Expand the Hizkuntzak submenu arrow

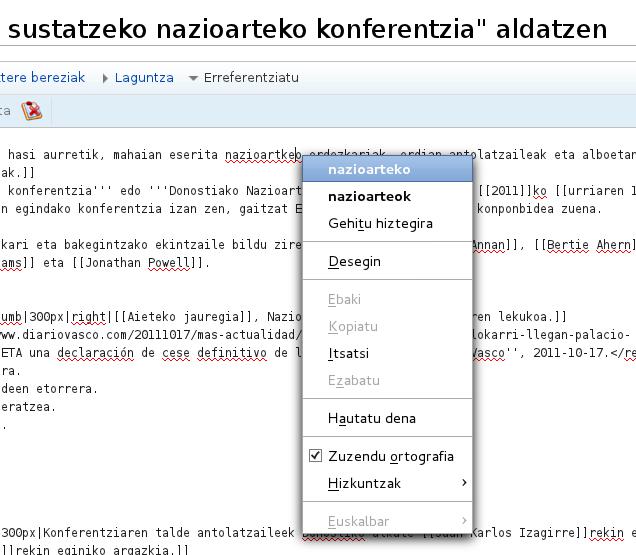(x=464, y=484)
